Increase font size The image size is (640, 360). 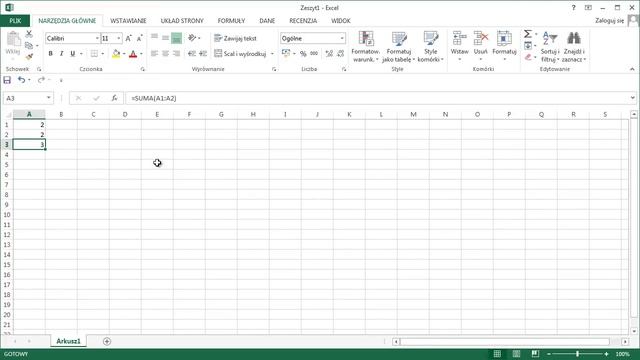[x=129, y=38]
